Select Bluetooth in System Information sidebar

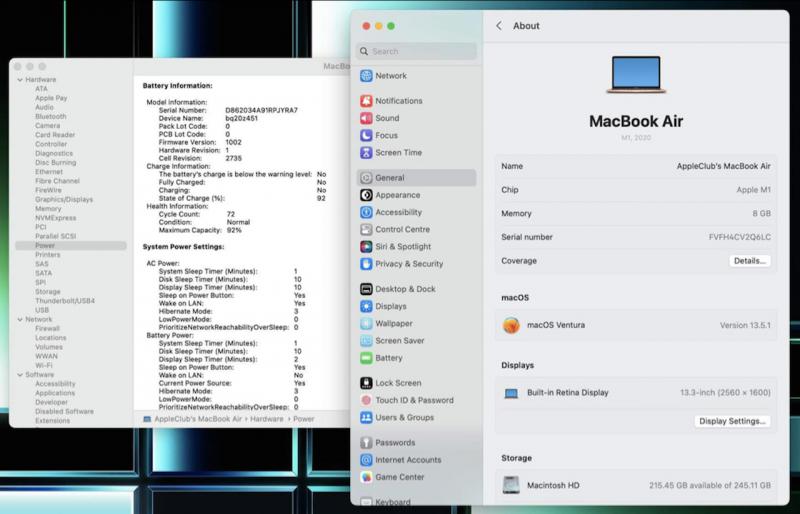51,116
